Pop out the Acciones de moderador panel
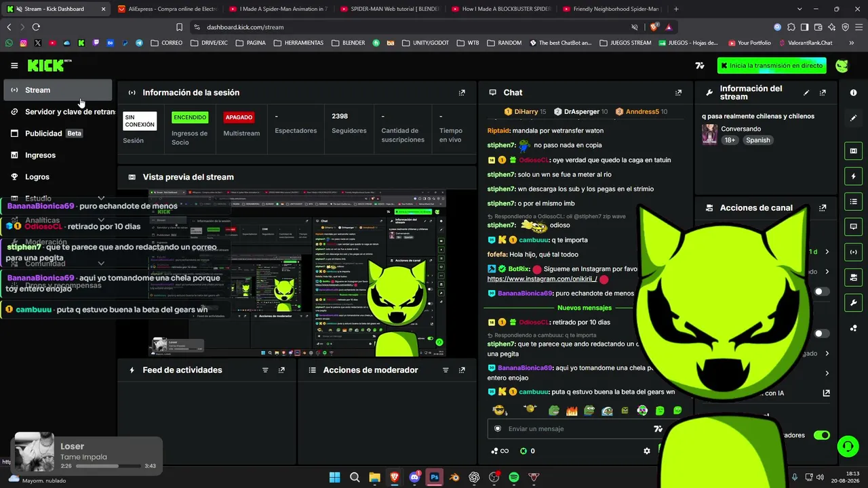This screenshot has width=868, height=488. pyautogui.click(x=462, y=370)
